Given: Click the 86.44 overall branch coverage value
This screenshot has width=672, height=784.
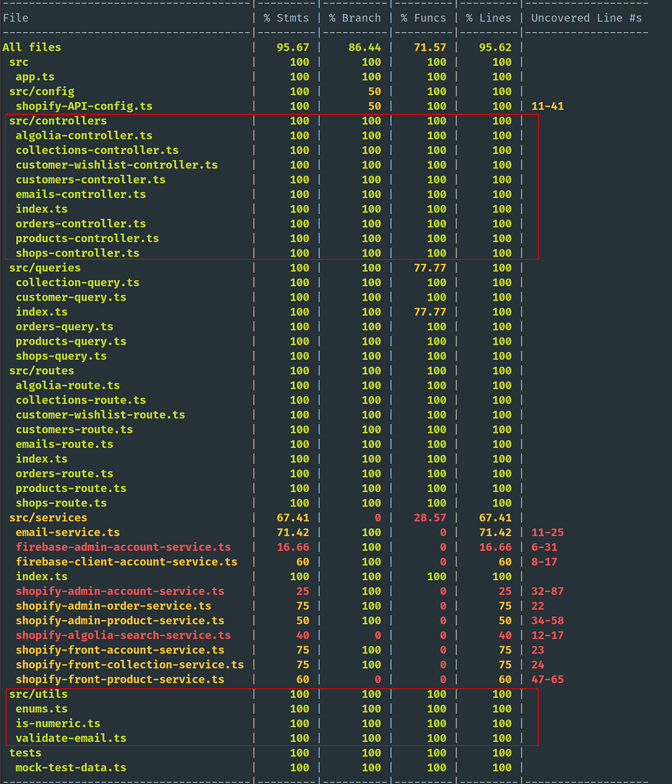Looking at the screenshot, I should tap(366, 47).
